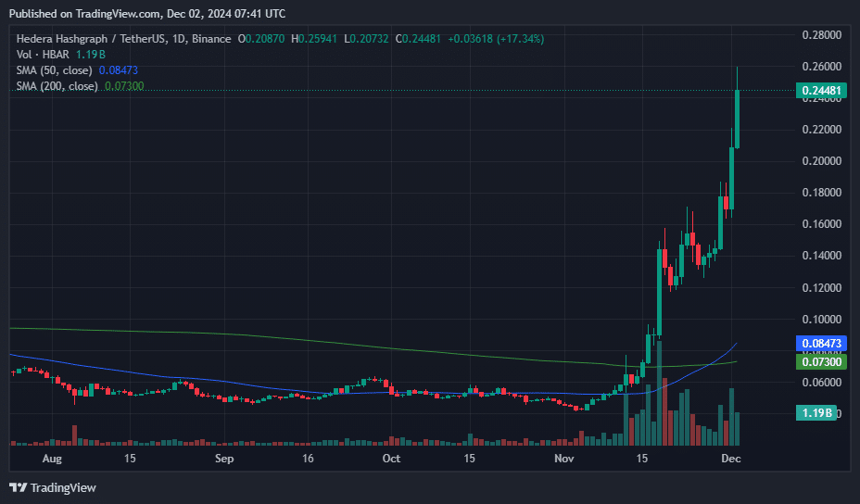Image resolution: width=860 pixels, height=504 pixels.
Task: Click the High value H0.25941
Action: coord(314,39)
